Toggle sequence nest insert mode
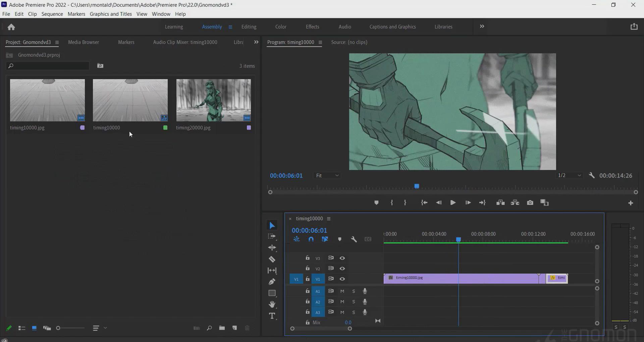The width and height of the screenshot is (644, 342). pos(297,239)
